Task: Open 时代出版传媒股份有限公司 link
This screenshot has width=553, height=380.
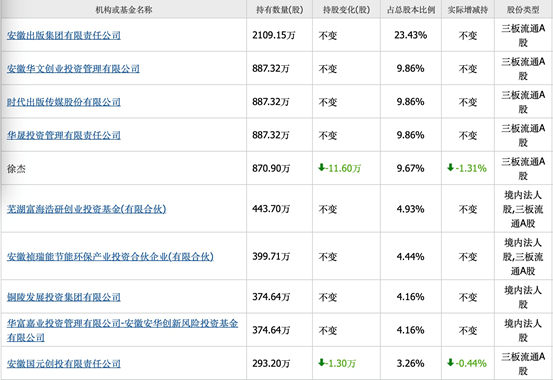Action: 64,102
